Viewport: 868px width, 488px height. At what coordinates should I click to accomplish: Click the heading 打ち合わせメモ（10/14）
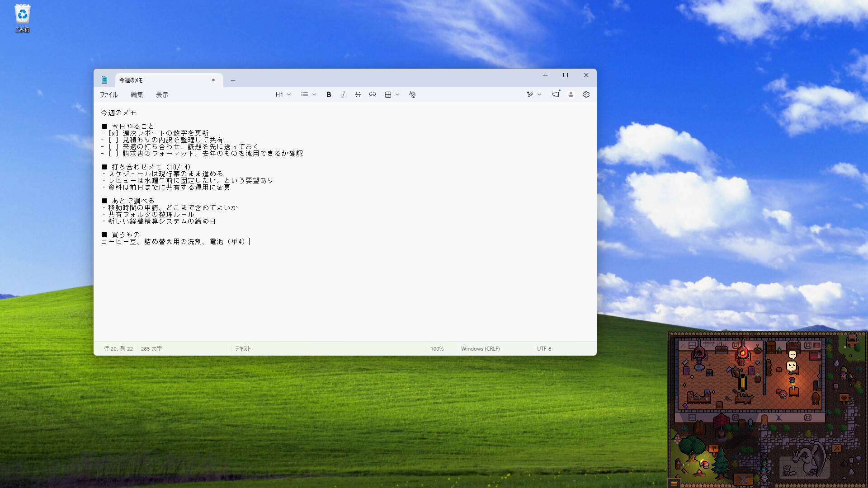pyautogui.click(x=151, y=167)
